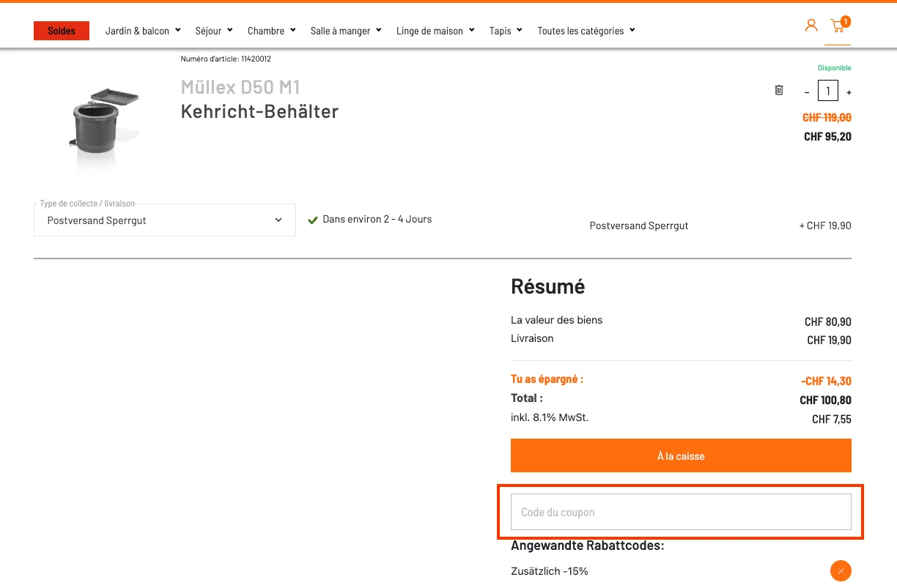
Task: Click the Code du coupon input field
Action: [x=681, y=512]
